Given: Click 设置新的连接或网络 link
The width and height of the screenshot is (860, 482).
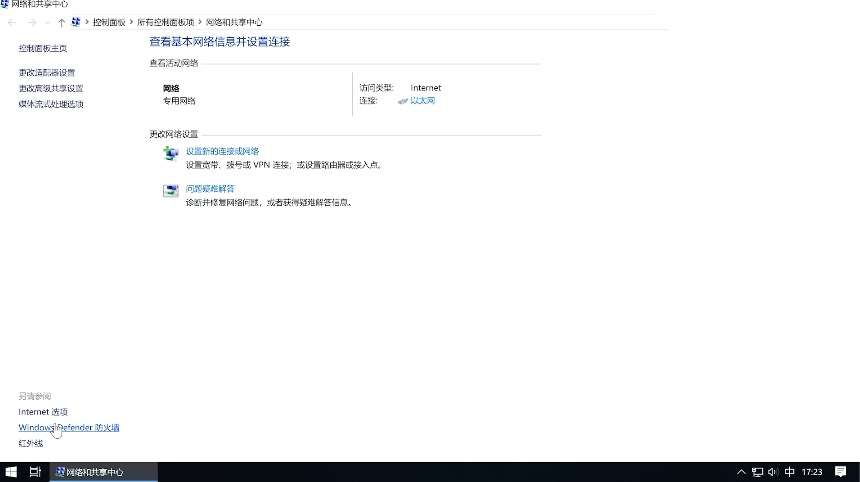Looking at the screenshot, I should coord(222,151).
